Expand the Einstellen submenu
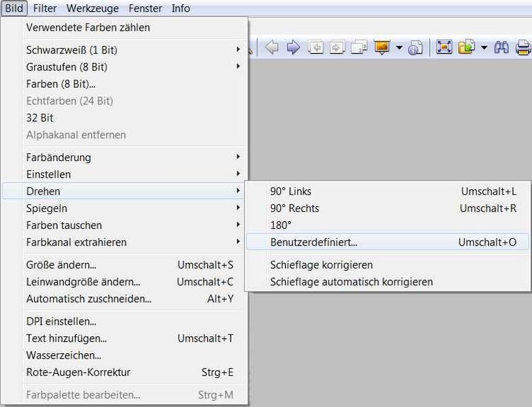Screen dimensions: 532x407 click(124, 174)
